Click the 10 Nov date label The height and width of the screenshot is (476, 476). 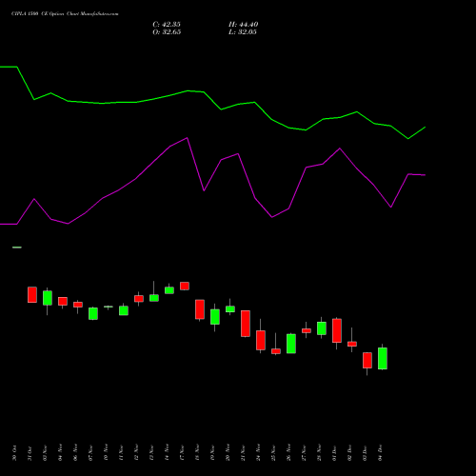(x=106, y=453)
